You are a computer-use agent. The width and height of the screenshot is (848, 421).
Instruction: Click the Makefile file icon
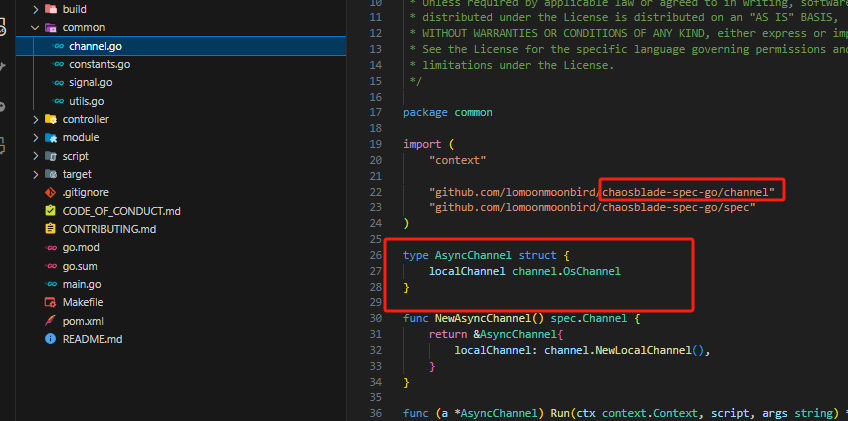coord(51,302)
